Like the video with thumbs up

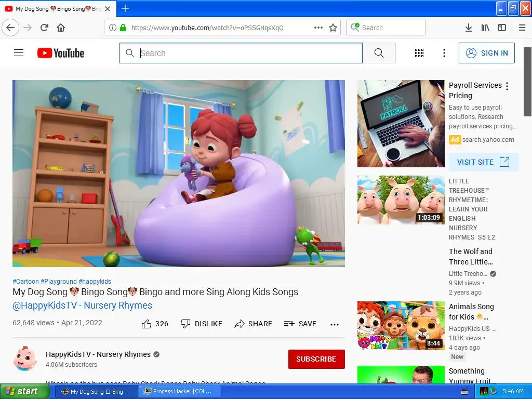[155, 324]
